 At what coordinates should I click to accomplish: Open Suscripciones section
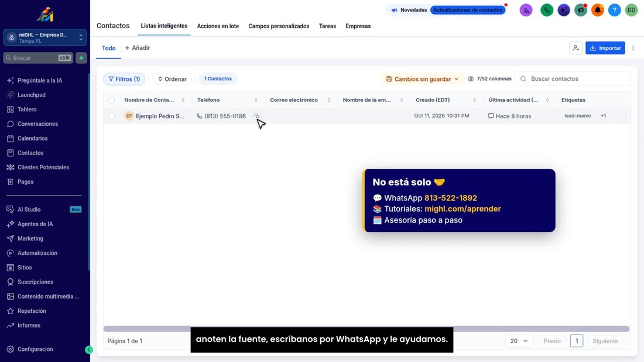(x=35, y=282)
